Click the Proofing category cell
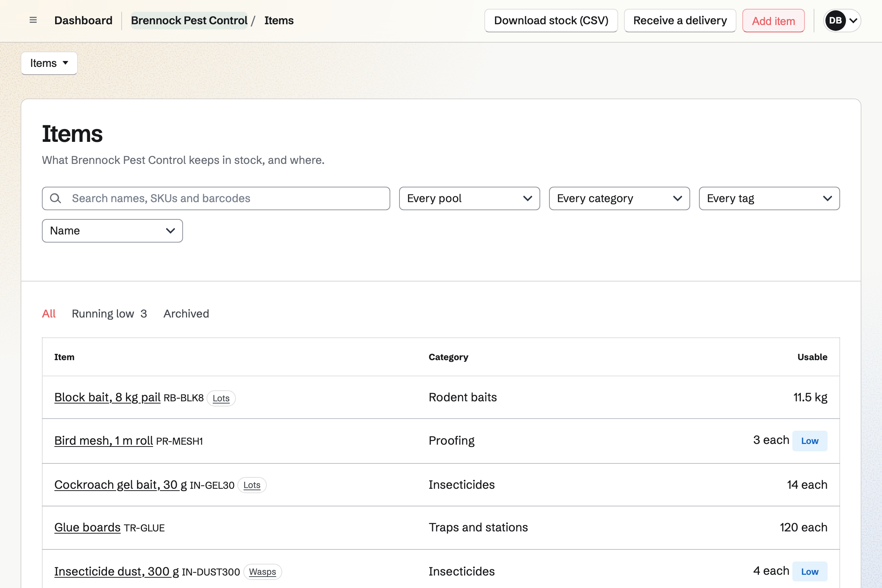 [x=452, y=440]
